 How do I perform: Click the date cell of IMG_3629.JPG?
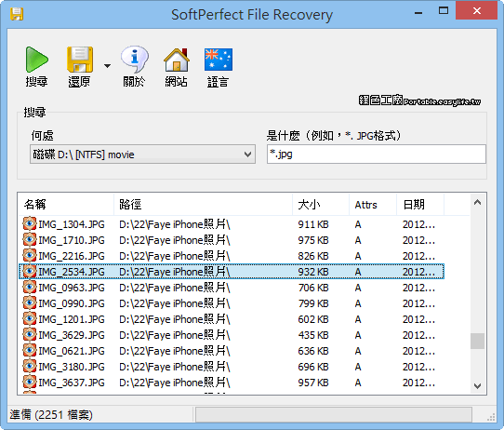[x=418, y=335]
